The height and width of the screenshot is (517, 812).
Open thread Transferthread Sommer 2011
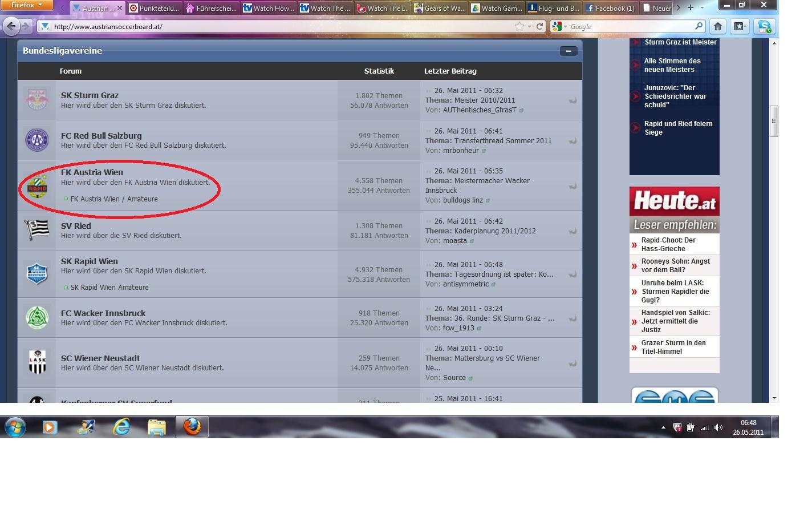tap(503, 141)
